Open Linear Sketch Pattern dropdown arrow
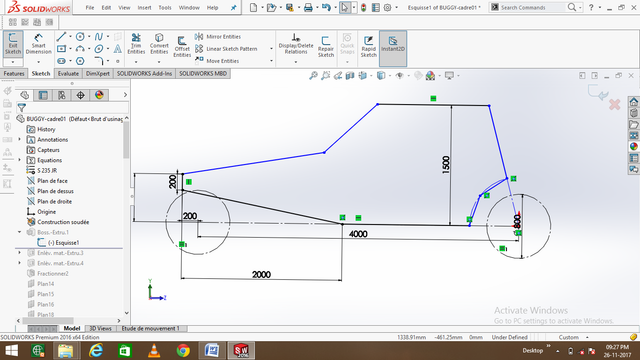 (271, 49)
